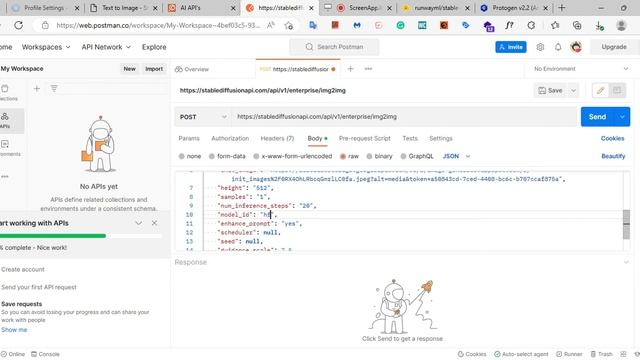Open the Send button dropdown arrow
640x360 pixels.
pyautogui.click(x=622, y=117)
